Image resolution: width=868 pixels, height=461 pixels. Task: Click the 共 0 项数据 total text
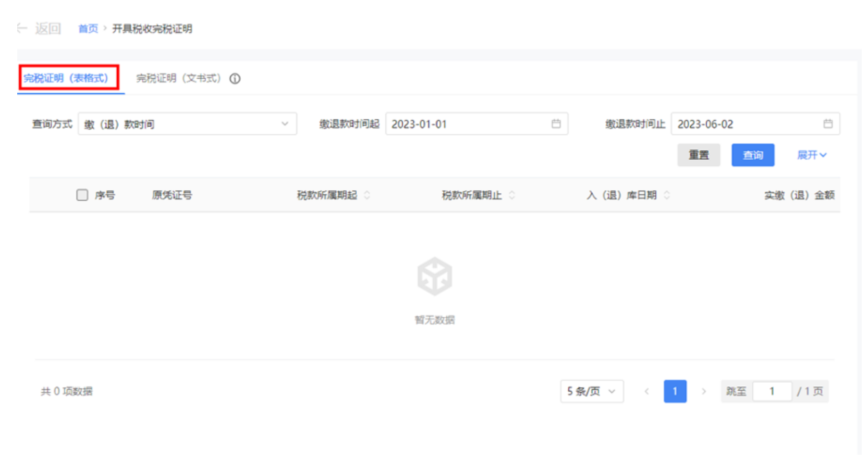tap(67, 391)
